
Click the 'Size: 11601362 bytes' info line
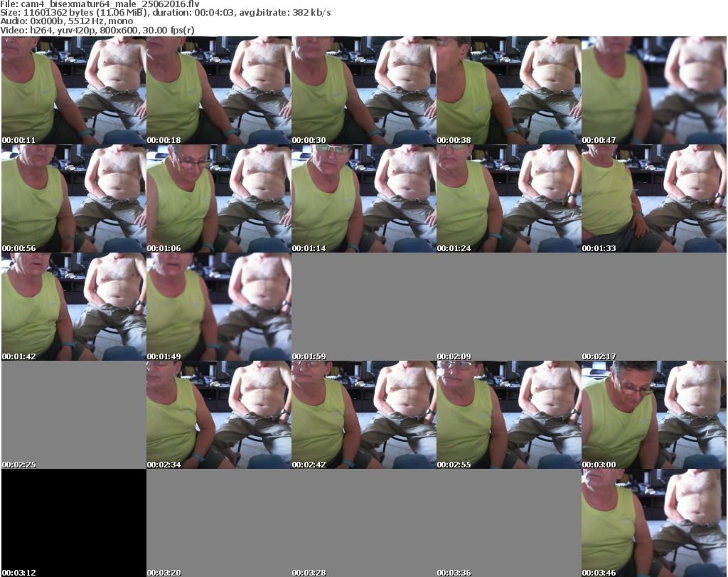165,13
